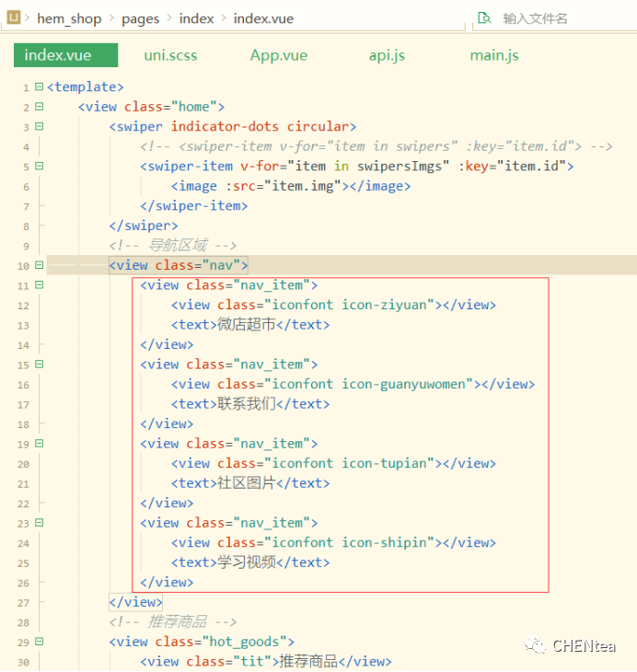Go to the main.js tab
The height and width of the screenshot is (672, 637).
[494, 55]
